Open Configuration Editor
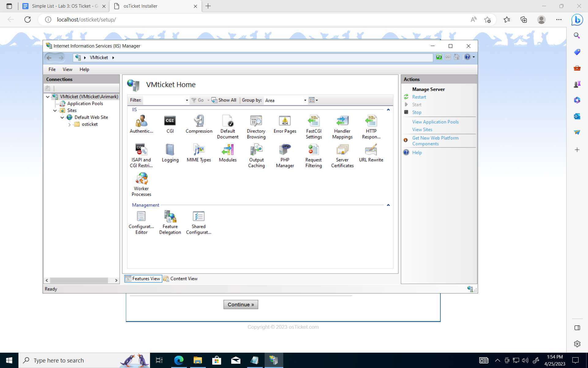The width and height of the screenshot is (588, 368). 141,223
